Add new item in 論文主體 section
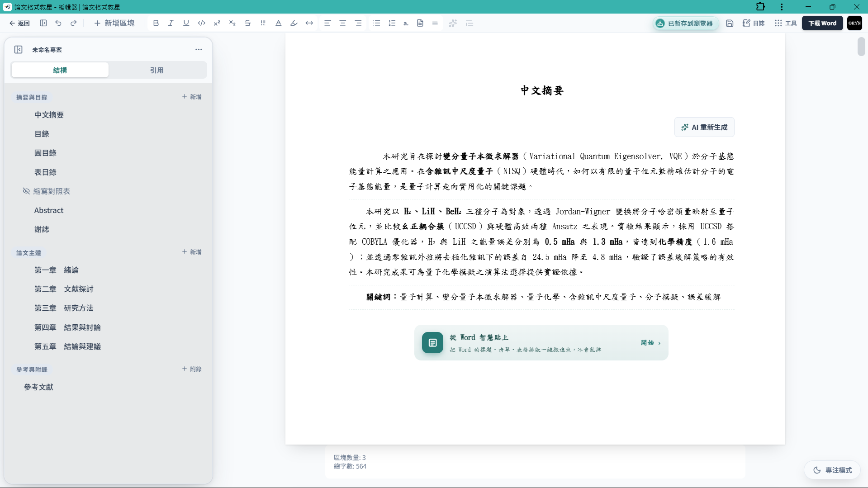The height and width of the screenshot is (488, 868). coord(192,252)
